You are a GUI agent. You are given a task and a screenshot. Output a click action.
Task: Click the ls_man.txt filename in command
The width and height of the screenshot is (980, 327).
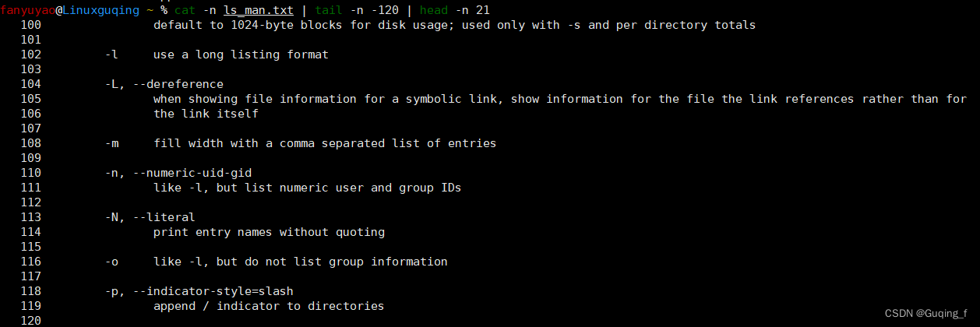259,10
